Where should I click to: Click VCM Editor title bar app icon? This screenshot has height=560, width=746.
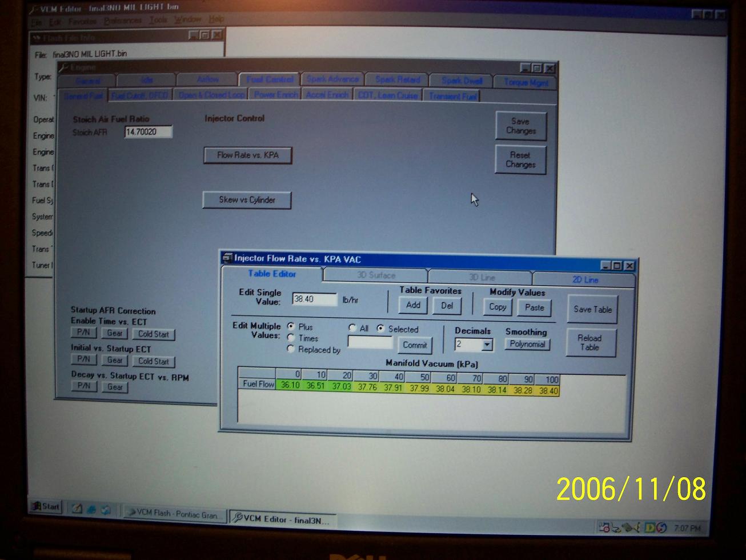pyautogui.click(x=33, y=9)
